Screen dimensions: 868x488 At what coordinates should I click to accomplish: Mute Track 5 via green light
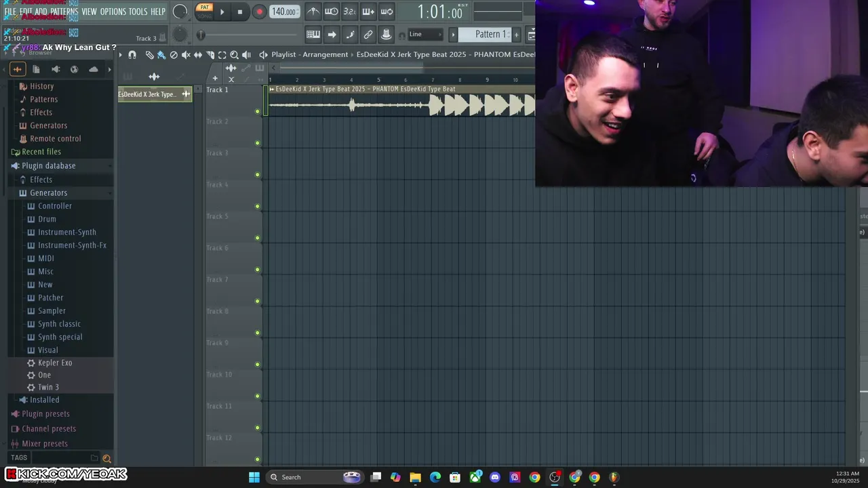point(257,238)
